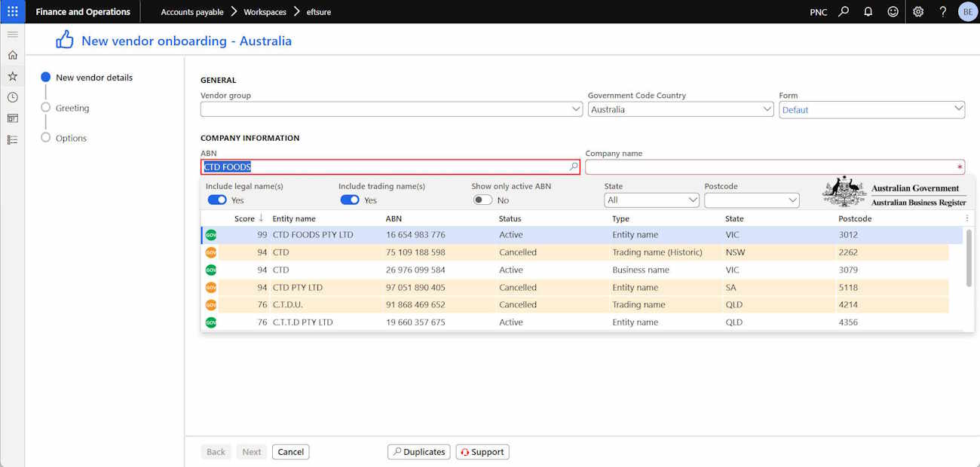Select Trading name (Historic) type cell
Viewport: 980px width, 467px height.
coord(657,252)
